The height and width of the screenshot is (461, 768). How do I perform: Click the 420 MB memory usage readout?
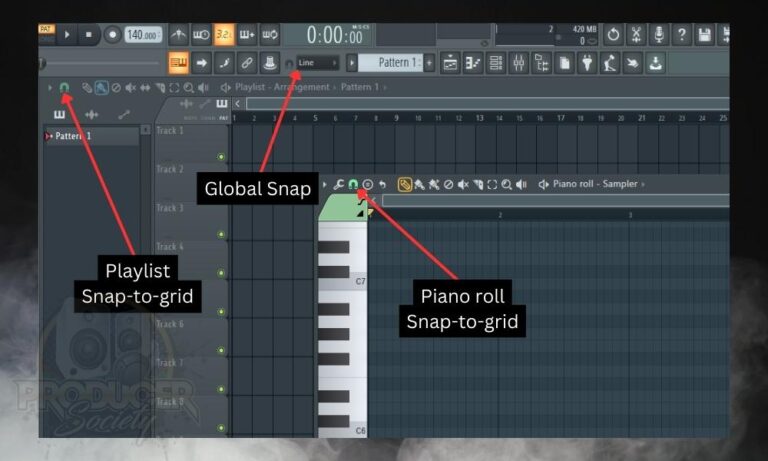click(585, 29)
